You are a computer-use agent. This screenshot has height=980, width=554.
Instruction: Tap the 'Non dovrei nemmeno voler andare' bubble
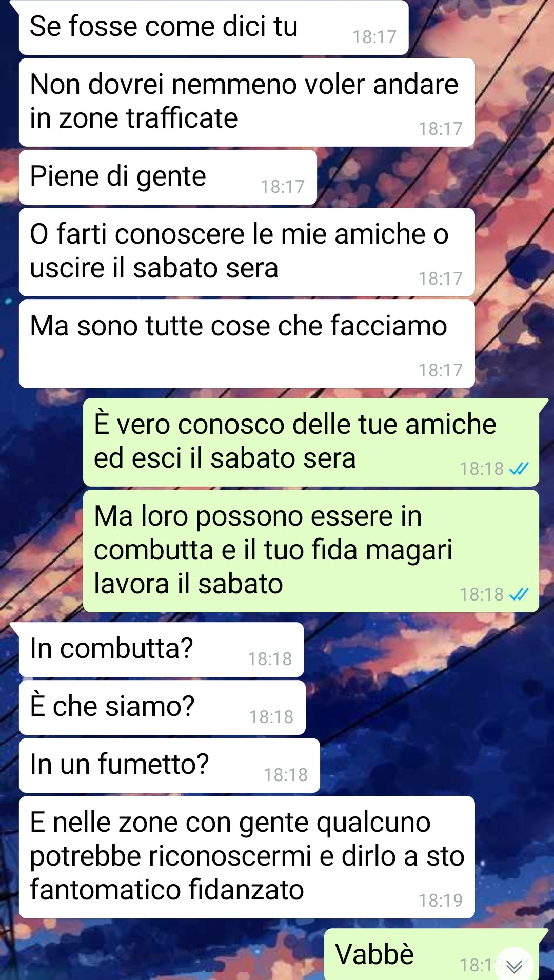[x=247, y=102]
